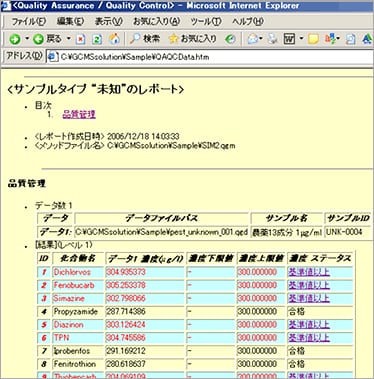Image resolution: width=374 pixels, height=379 pixels.
Task: Click the research document icon
Action: [350, 39]
